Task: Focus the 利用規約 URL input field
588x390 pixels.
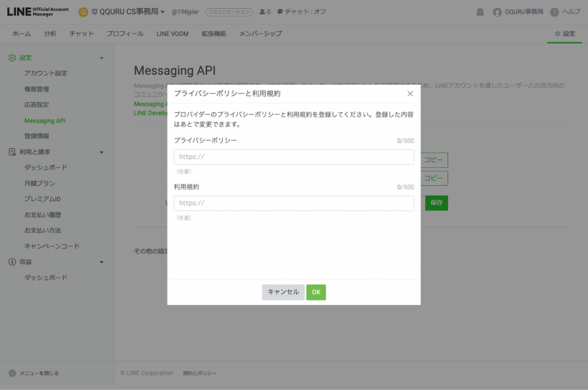Action: click(x=294, y=203)
